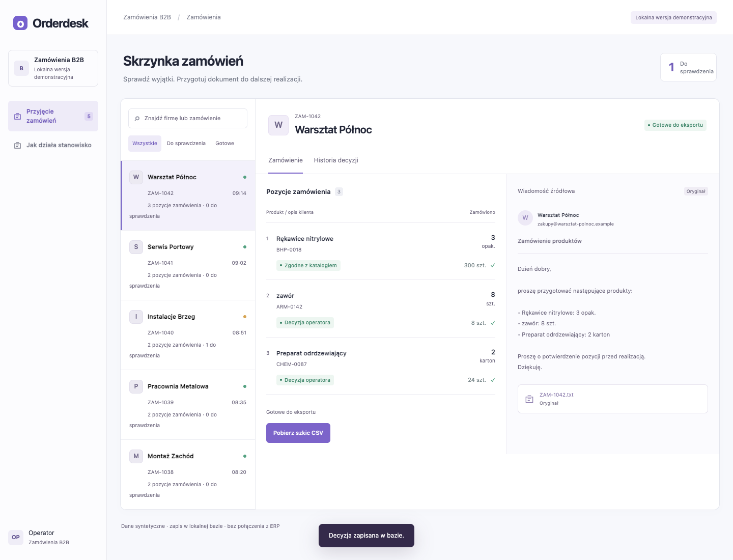This screenshot has height=560, width=733.
Task: Open the Pracownia Metalowa order ZAM-1039
Action: pyautogui.click(x=188, y=405)
